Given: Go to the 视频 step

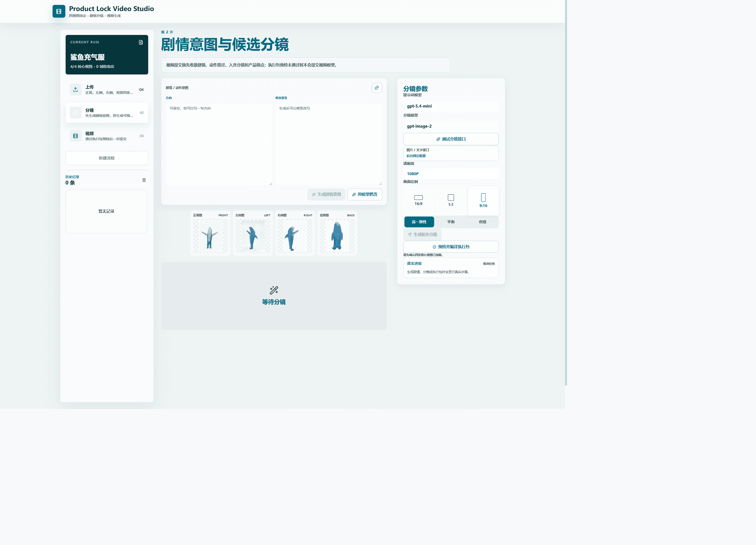Looking at the screenshot, I should pos(107,136).
